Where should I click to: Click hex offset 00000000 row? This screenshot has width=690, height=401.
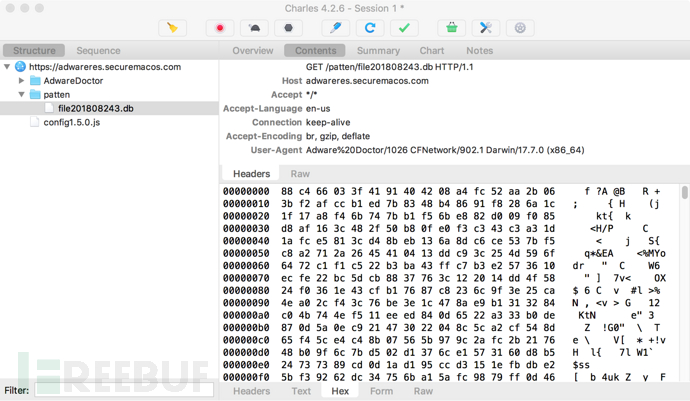click(x=444, y=191)
